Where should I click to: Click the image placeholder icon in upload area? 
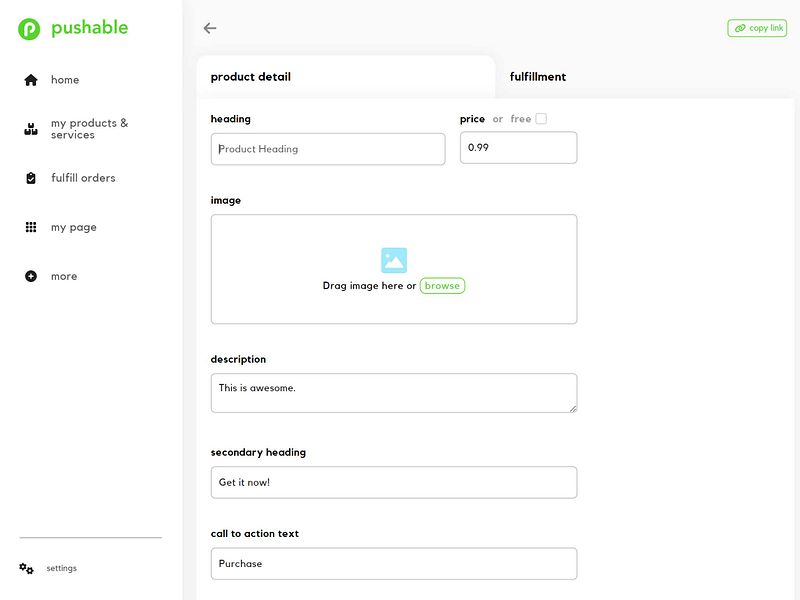[x=393, y=259]
